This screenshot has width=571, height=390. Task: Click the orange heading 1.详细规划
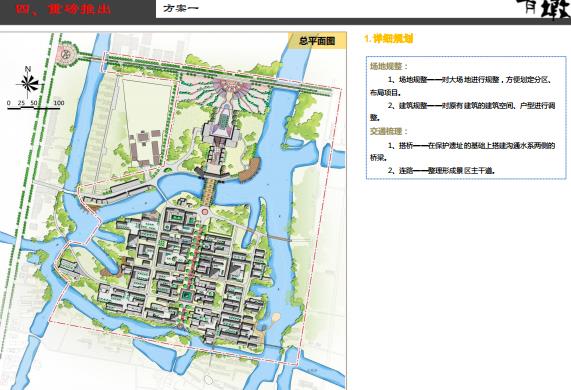[x=389, y=39]
